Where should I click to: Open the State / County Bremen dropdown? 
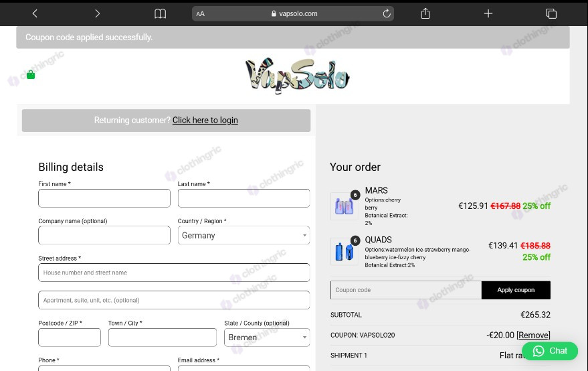point(267,338)
